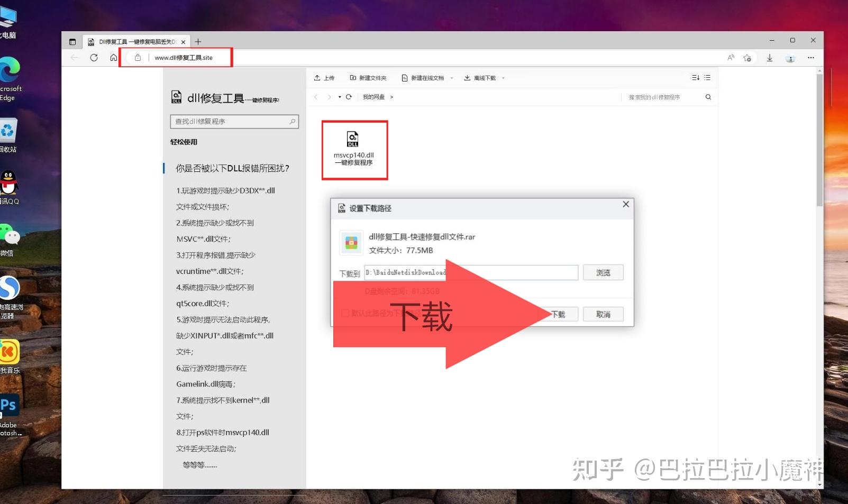
Task: Click the line '8.打开ps软件时msvcp140.dll'
Action: pyautogui.click(x=223, y=433)
